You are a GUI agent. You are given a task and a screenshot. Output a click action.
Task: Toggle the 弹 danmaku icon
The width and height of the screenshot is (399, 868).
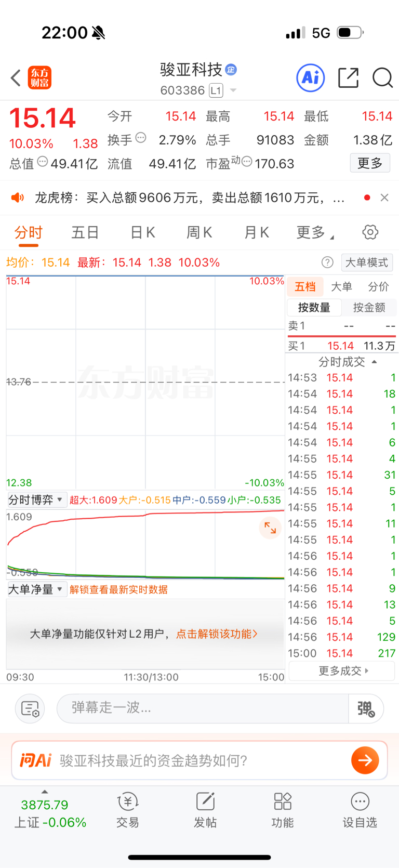[366, 708]
